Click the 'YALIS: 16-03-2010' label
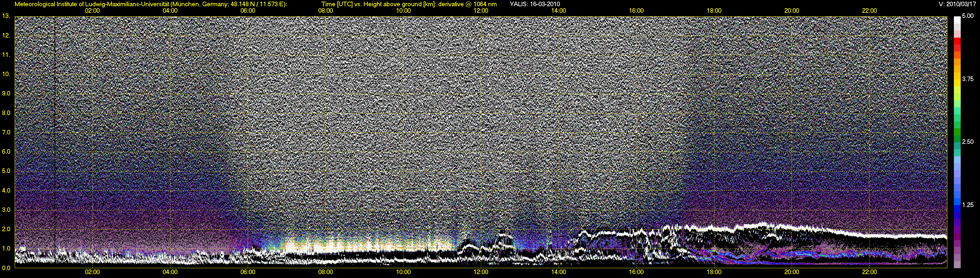Viewport: 980px width, 278px height. pos(534,4)
